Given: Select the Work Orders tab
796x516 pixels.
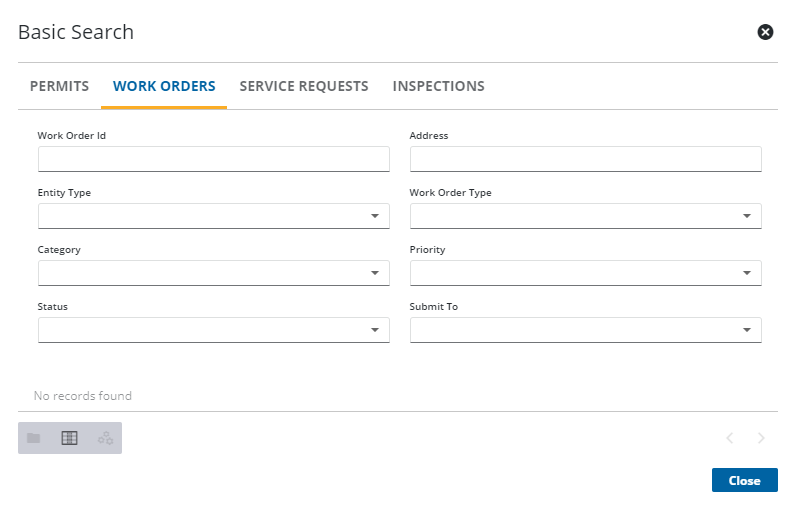Looking at the screenshot, I should (x=164, y=86).
